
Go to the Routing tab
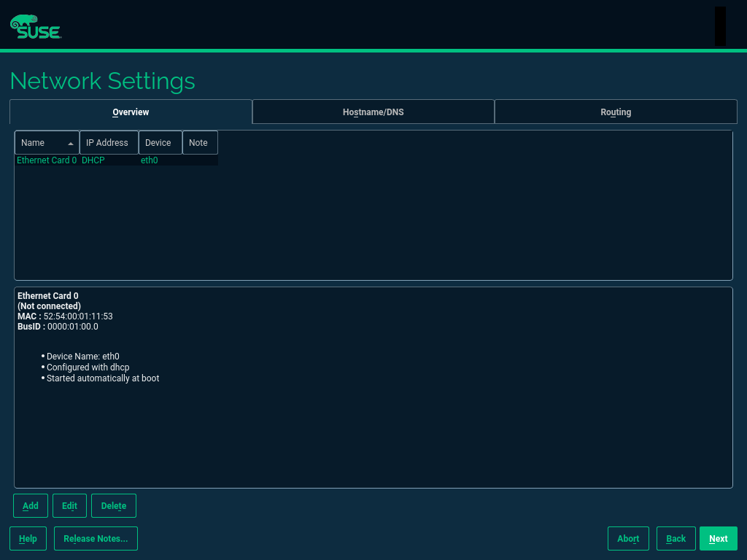coord(615,112)
